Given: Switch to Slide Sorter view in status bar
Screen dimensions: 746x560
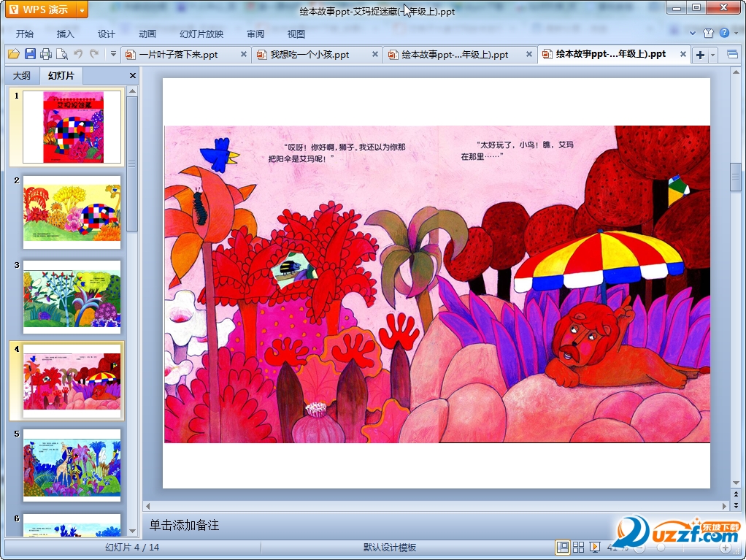Looking at the screenshot, I should coord(578,547).
